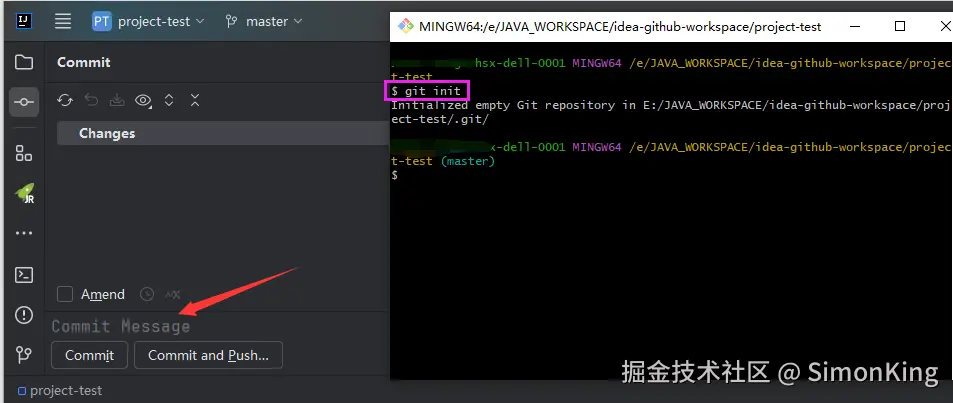Select the Commit tool window icon
This screenshot has width=953, height=403.
tap(24, 102)
